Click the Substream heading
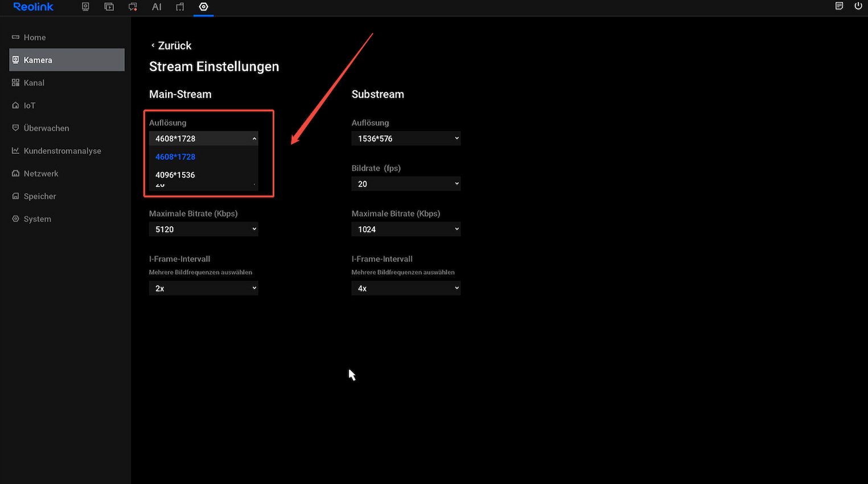The height and width of the screenshot is (484, 868). pyautogui.click(x=378, y=95)
